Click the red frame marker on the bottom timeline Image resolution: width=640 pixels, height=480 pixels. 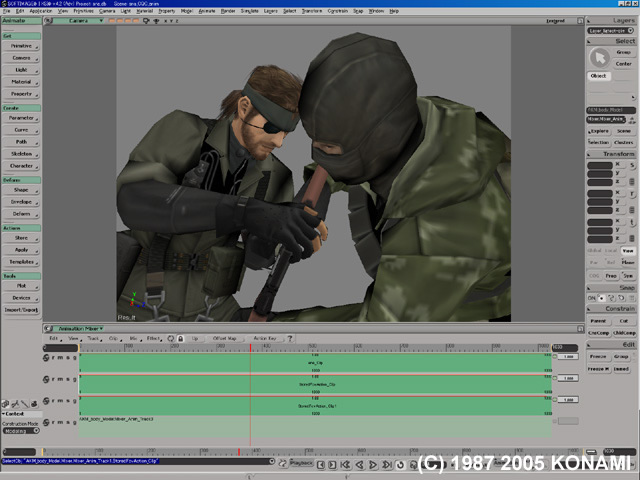coord(239,451)
